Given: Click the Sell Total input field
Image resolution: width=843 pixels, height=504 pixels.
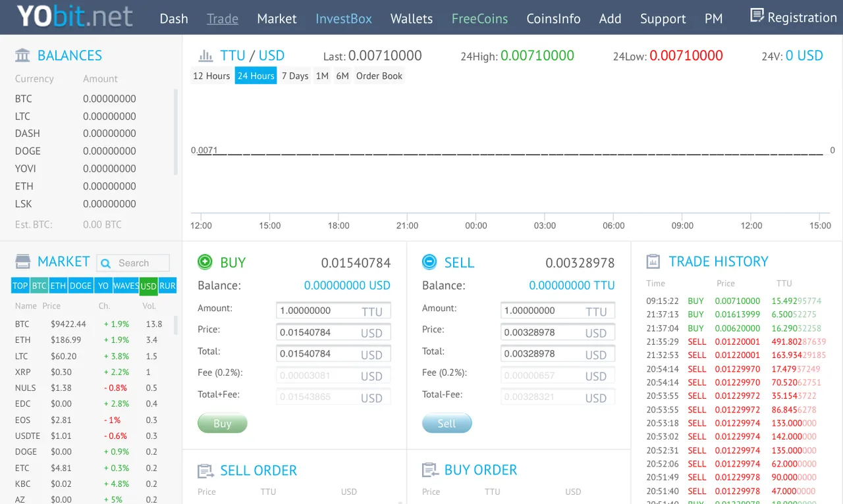Looking at the screenshot, I should [558, 354].
